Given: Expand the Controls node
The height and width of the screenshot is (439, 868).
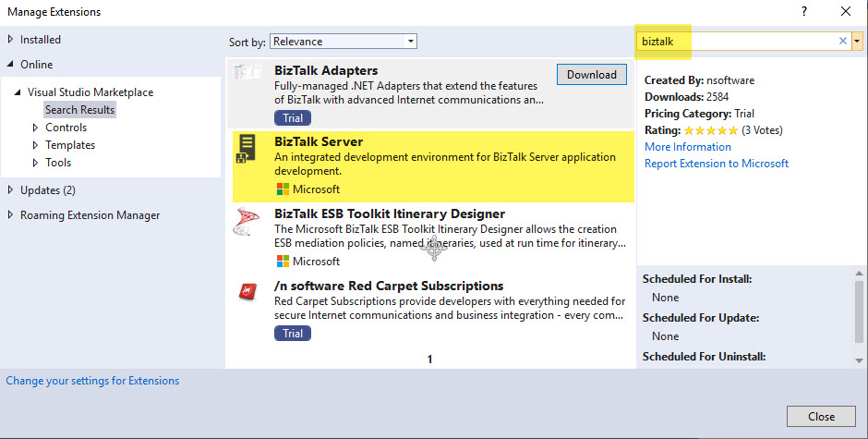Looking at the screenshot, I should coord(35,128).
